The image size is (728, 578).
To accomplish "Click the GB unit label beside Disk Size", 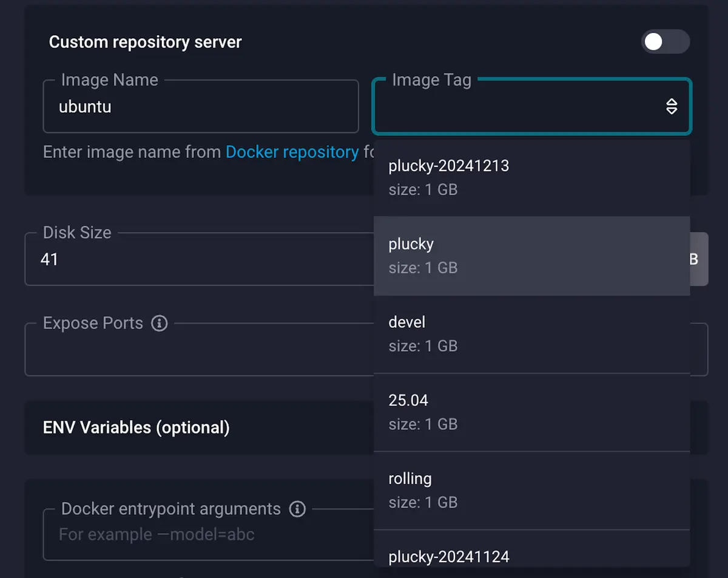I will pyautogui.click(x=693, y=259).
